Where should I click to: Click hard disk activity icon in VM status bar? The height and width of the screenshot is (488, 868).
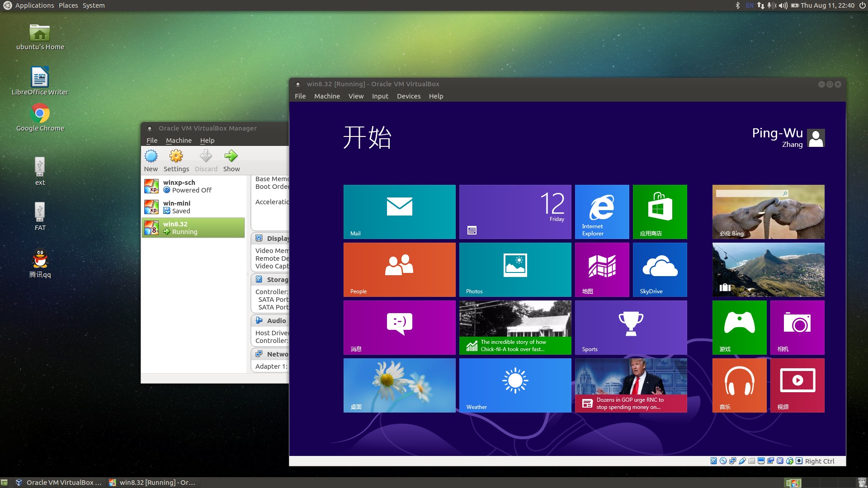713,461
